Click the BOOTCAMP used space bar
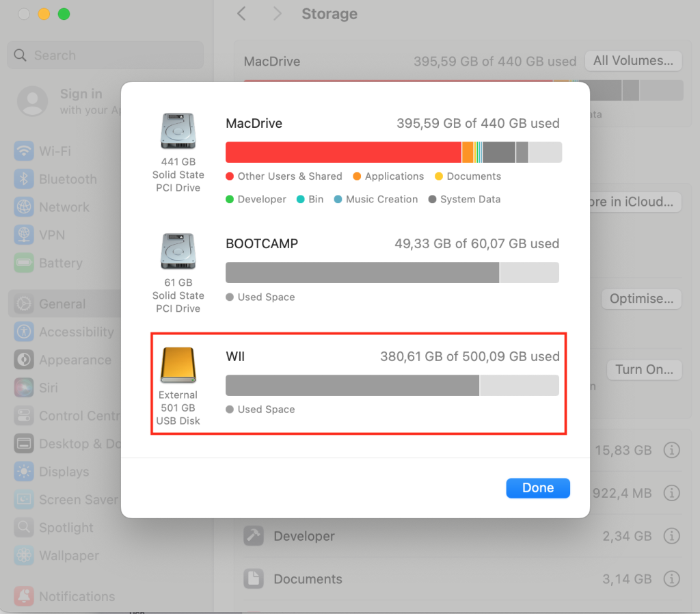This screenshot has height=614, width=700. pyautogui.click(x=392, y=272)
